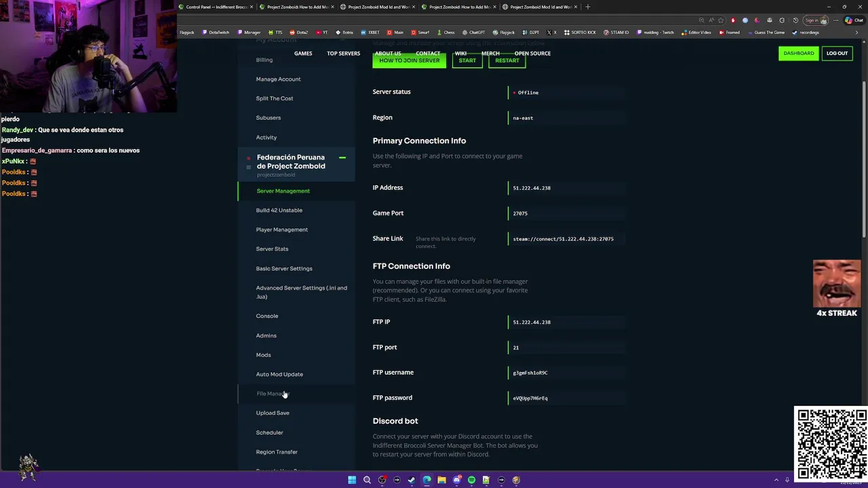The height and width of the screenshot is (488, 868).
Task: Collapse Federación Peruana server section
Action: click(x=342, y=157)
